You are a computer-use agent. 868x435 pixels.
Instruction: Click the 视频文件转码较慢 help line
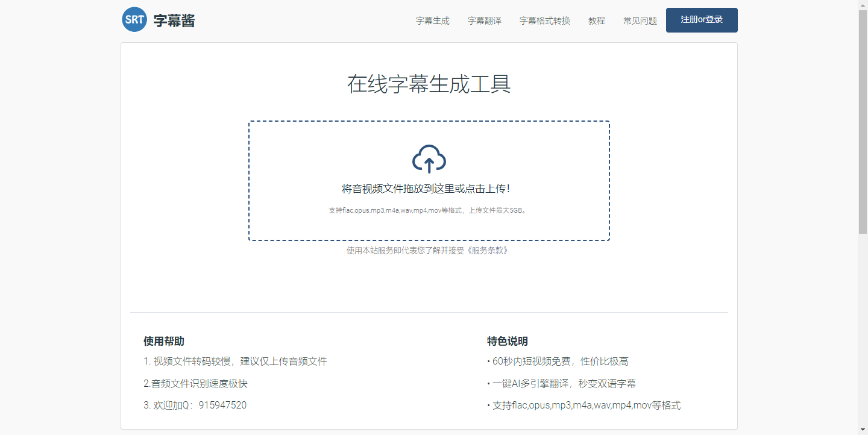point(235,361)
